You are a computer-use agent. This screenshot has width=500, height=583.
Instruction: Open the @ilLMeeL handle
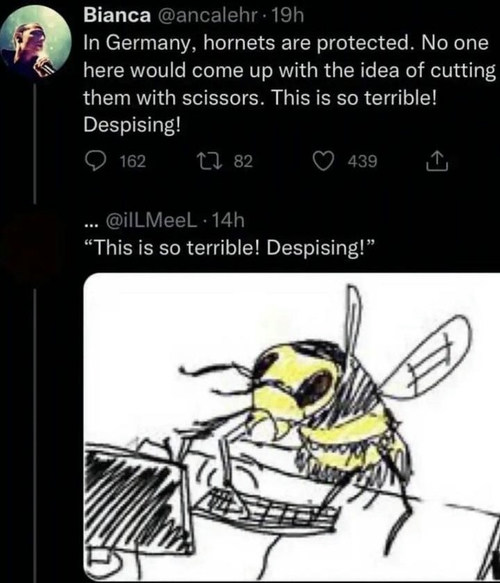[152, 220]
